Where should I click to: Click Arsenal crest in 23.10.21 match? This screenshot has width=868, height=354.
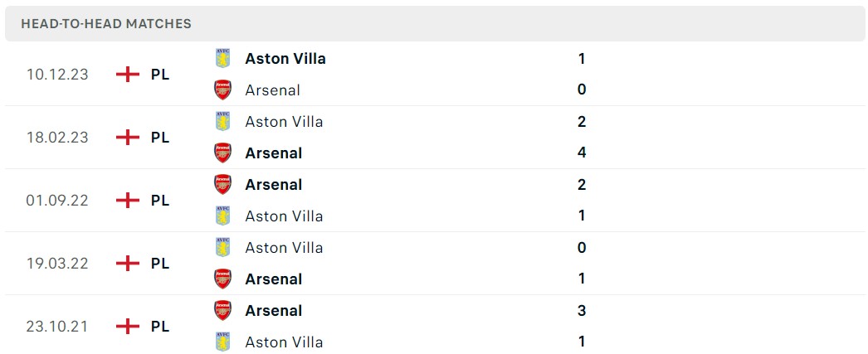click(x=222, y=310)
